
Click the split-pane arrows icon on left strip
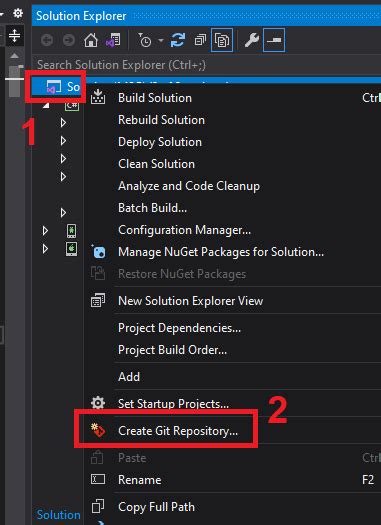pyautogui.click(x=14, y=35)
